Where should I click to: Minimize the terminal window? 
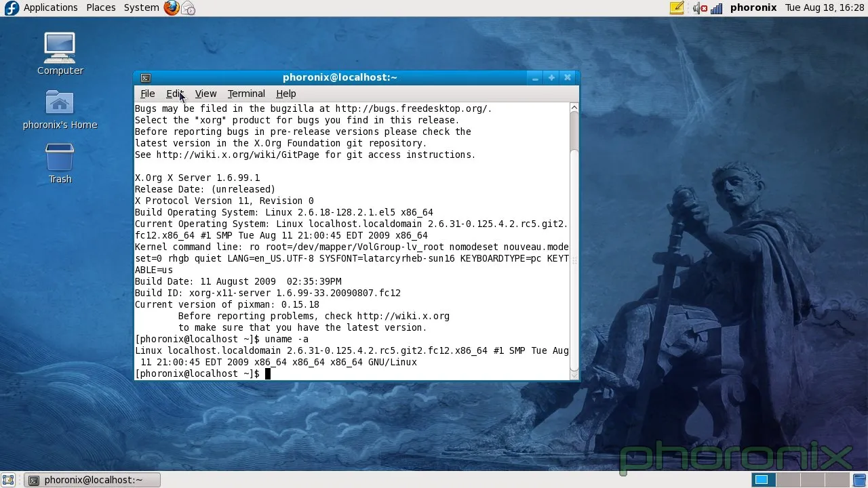(535, 77)
